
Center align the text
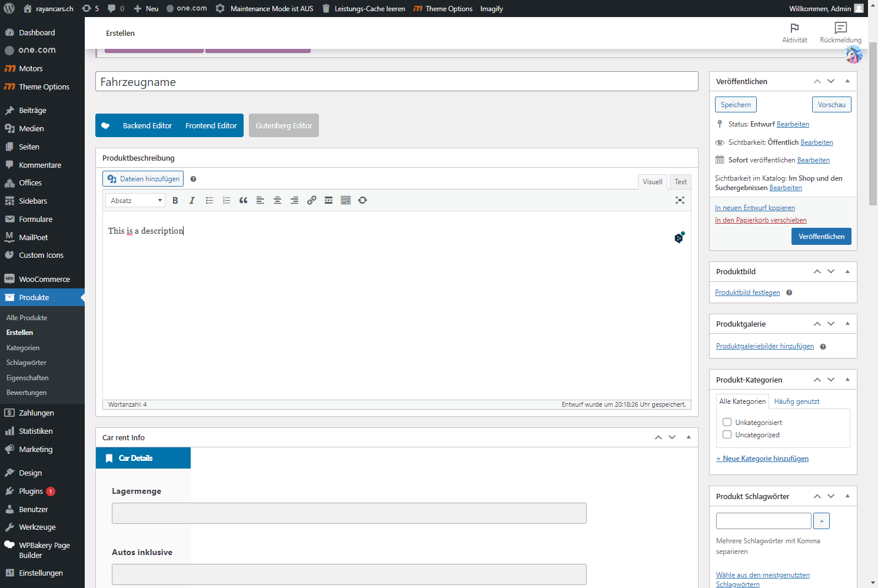(277, 200)
